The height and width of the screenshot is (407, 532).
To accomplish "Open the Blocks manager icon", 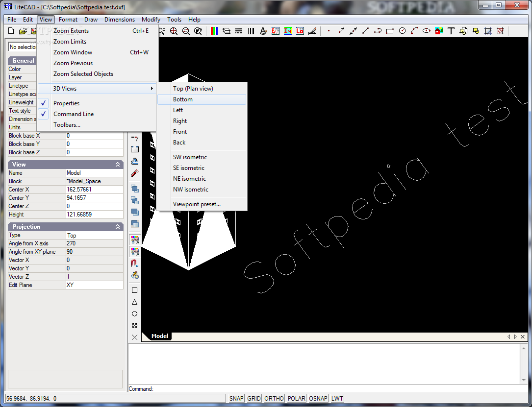I will tap(275, 31).
